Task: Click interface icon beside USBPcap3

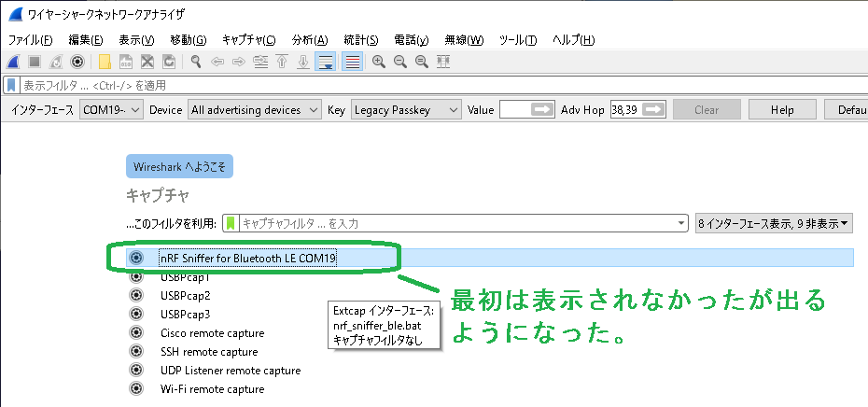Action: click(x=135, y=314)
